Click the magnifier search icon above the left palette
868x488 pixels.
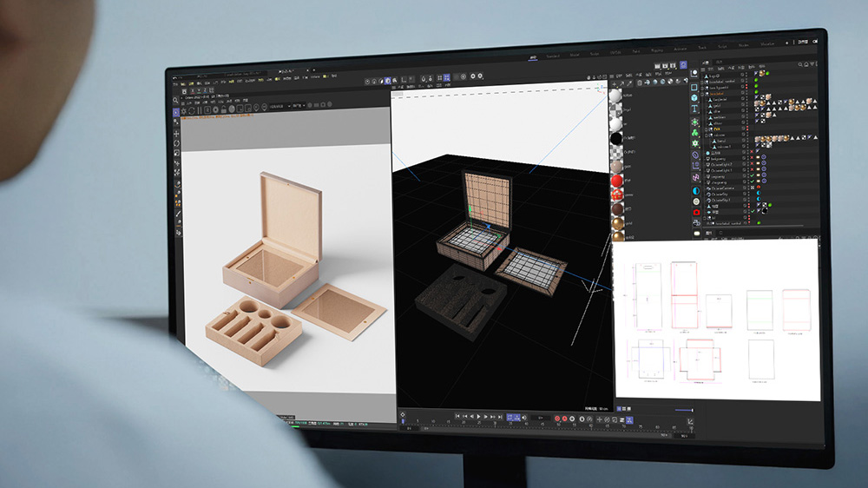pyautogui.click(x=175, y=101)
